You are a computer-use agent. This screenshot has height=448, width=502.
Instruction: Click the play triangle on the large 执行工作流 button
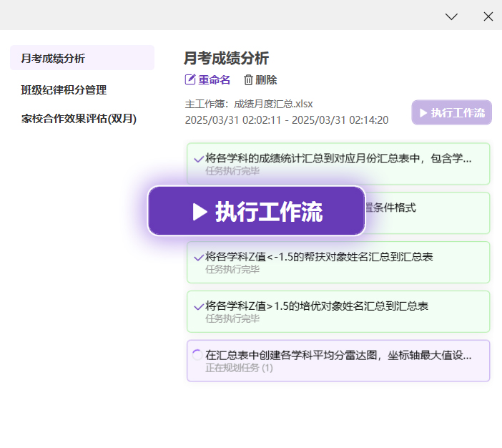200,211
